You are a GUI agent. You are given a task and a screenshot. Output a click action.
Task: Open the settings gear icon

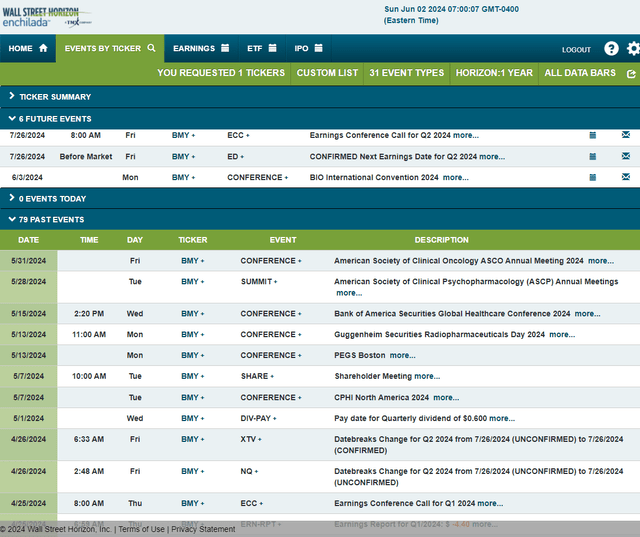632,48
